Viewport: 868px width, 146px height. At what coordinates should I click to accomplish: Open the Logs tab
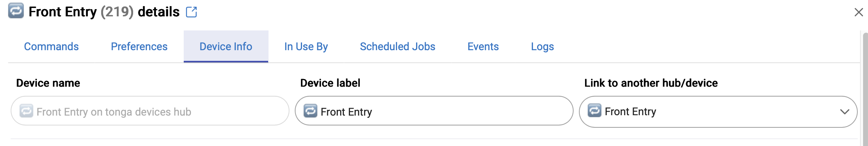(x=542, y=46)
